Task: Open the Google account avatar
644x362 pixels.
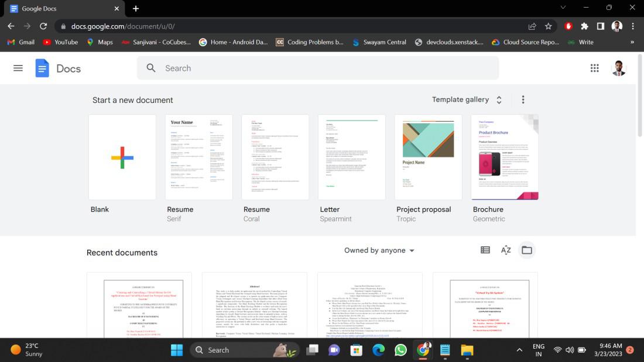Action: [619, 68]
